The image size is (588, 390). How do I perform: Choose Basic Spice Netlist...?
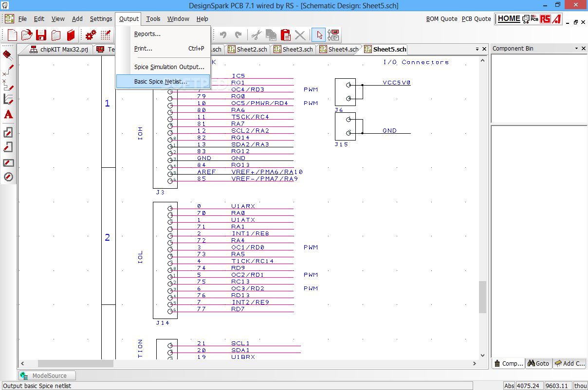[x=163, y=82]
